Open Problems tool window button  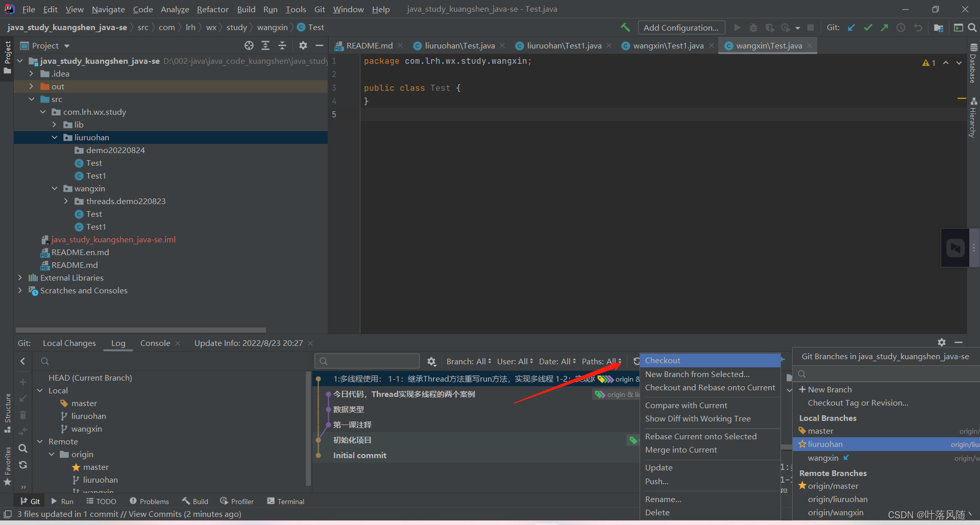pos(149,502)
